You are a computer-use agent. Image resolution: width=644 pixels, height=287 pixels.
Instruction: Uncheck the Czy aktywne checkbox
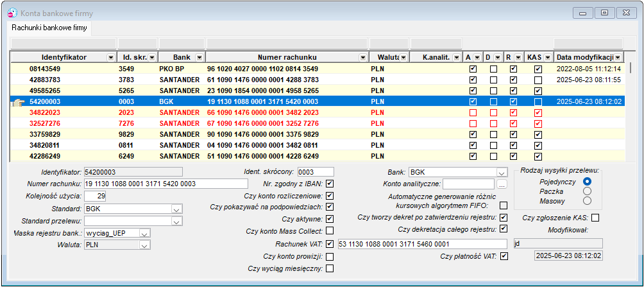coord(330,219)
